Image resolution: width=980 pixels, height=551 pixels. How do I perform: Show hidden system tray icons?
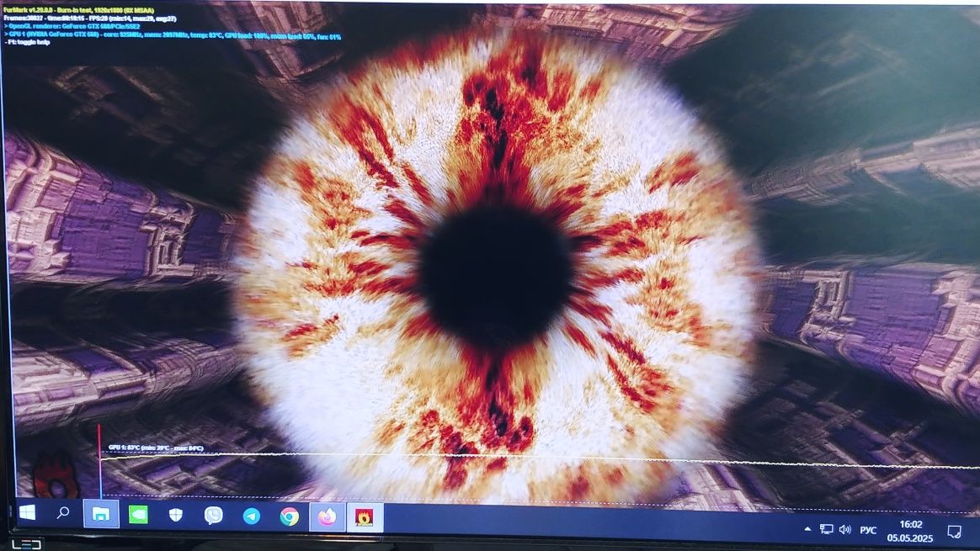[x=807, y=529]
